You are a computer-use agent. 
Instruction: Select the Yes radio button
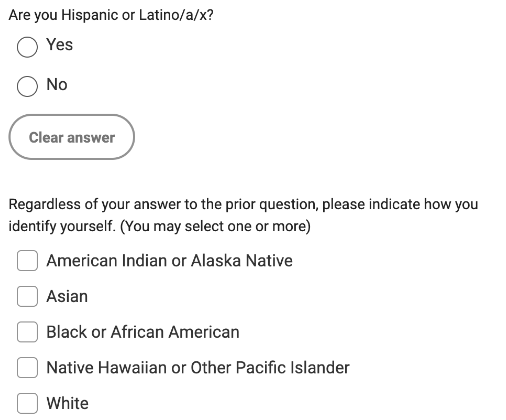(27, 47)
